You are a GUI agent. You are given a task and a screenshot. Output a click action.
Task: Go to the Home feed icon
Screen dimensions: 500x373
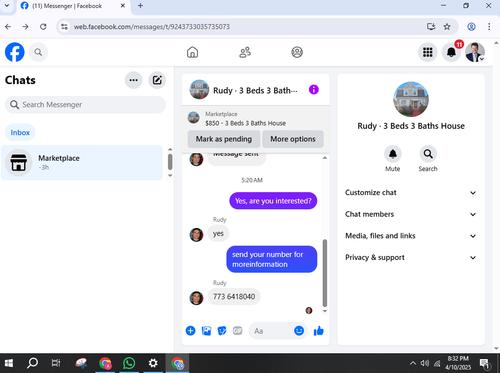coord(192,52)
